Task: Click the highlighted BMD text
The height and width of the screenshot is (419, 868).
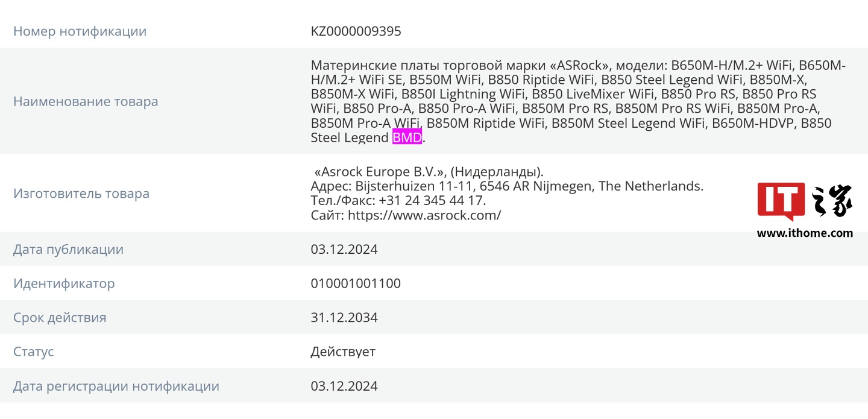Action: 407,137
